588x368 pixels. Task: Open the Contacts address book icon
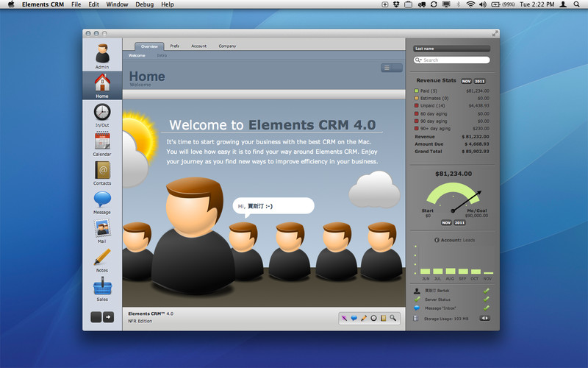(102, 170)
